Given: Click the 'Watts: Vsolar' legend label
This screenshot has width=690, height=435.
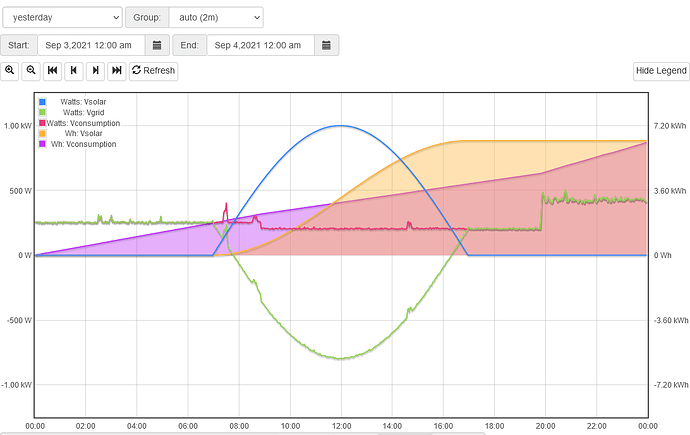Looking at the screenshot, I should (83, 102).
